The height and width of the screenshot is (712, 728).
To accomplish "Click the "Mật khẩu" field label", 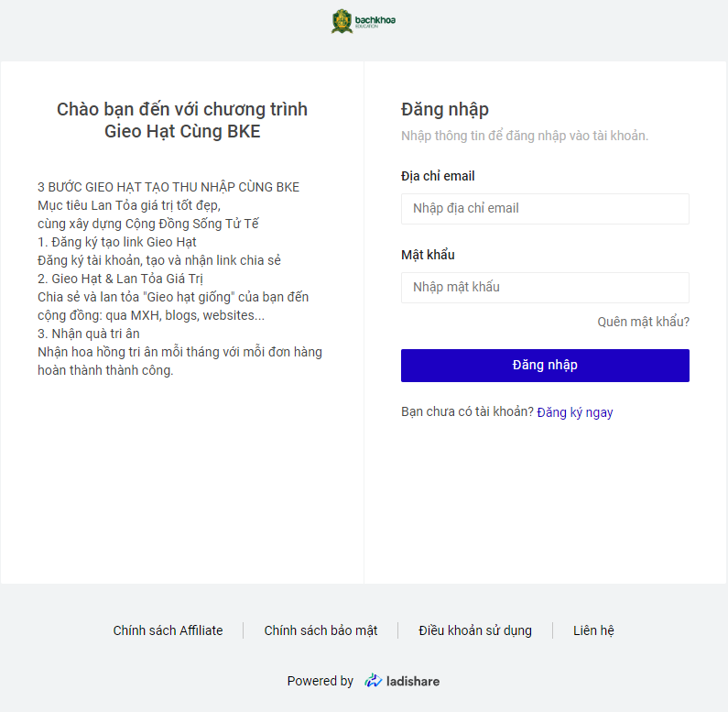I will (428, 255).
